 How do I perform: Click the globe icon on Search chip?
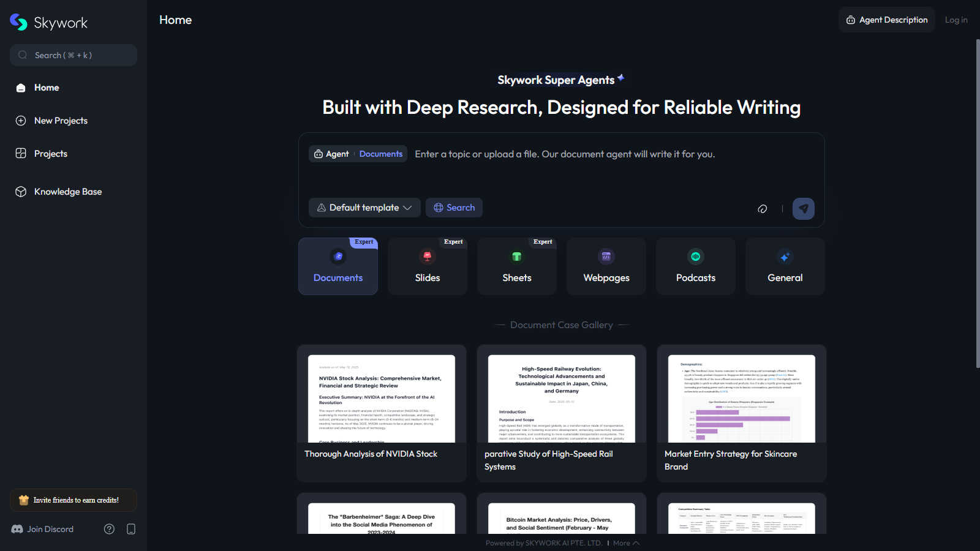(439, 208)
